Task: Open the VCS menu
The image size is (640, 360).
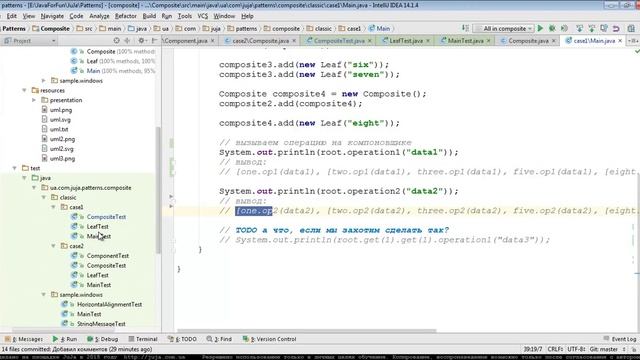Action: point(202,16)
